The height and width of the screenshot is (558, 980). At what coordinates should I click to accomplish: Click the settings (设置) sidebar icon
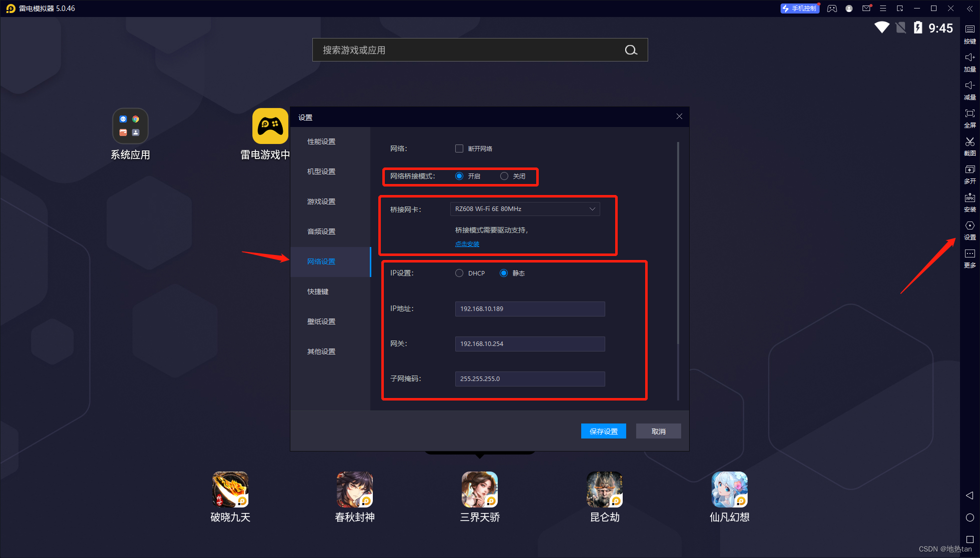[970, 229]
